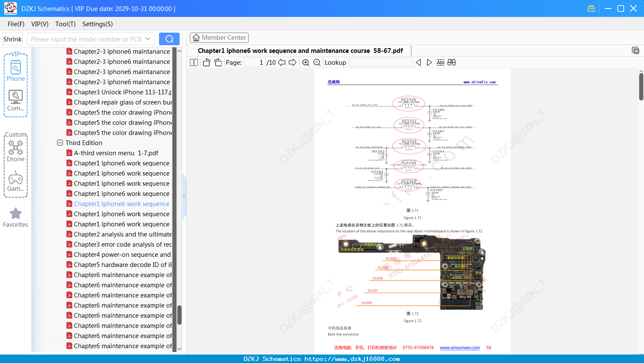Open the Computer category in sidebar
644x363 pixels.
coord(16,100)
